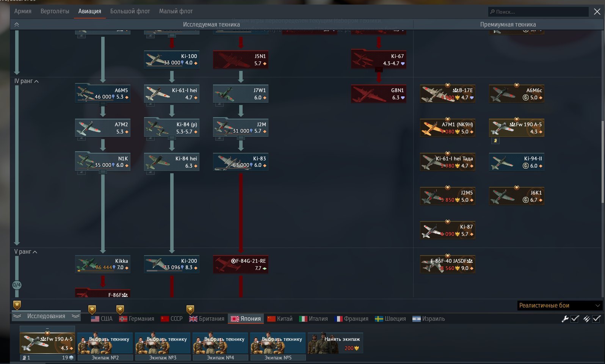Image resolution: width=605 pixels, height=364 pixels.
Task: Collapse tree with the top-left double chevron
Action: pos(17,25)
